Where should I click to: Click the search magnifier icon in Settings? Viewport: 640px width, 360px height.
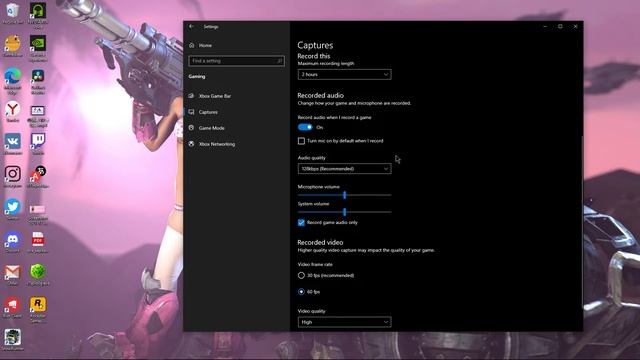[x=280, y=61]
